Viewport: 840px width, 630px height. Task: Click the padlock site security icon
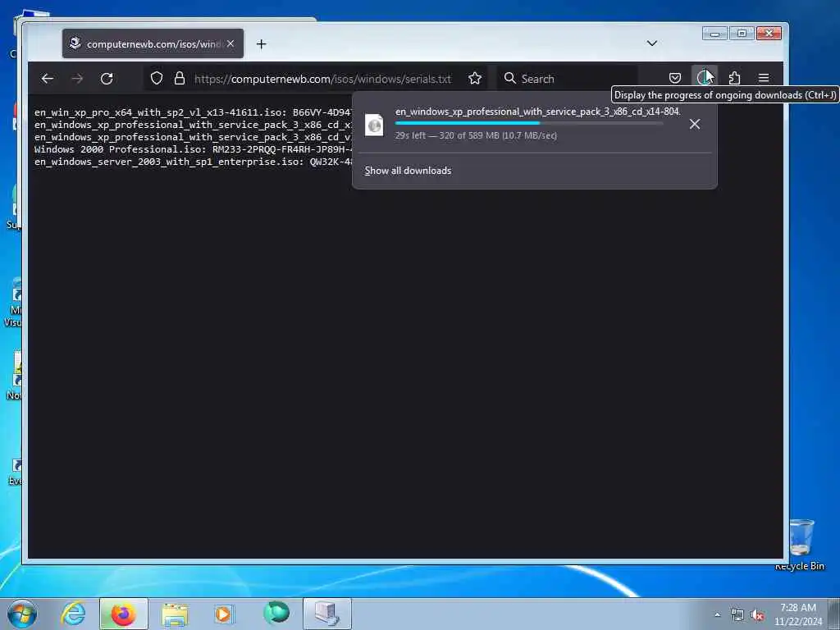(x=180, y=78)
